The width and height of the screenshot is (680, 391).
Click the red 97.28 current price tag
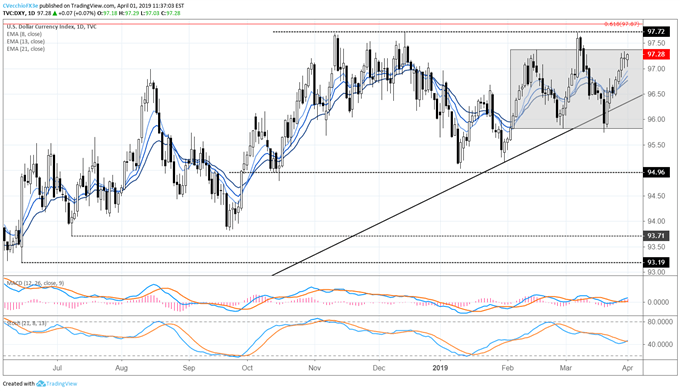click(x=656, y=54)
